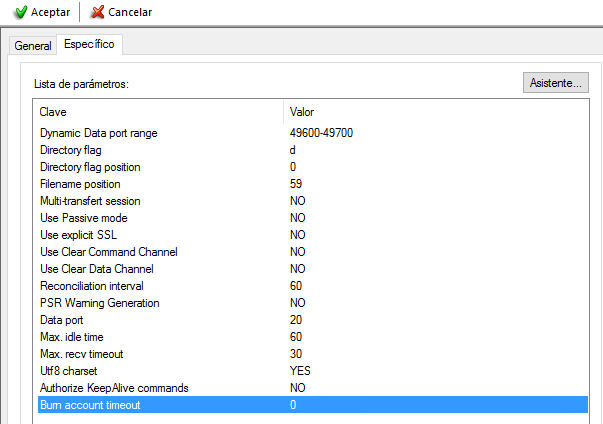This screenshot has height=424, width=603.
Task: Click the Data port value 20
Action: click(x=296, y=320)
